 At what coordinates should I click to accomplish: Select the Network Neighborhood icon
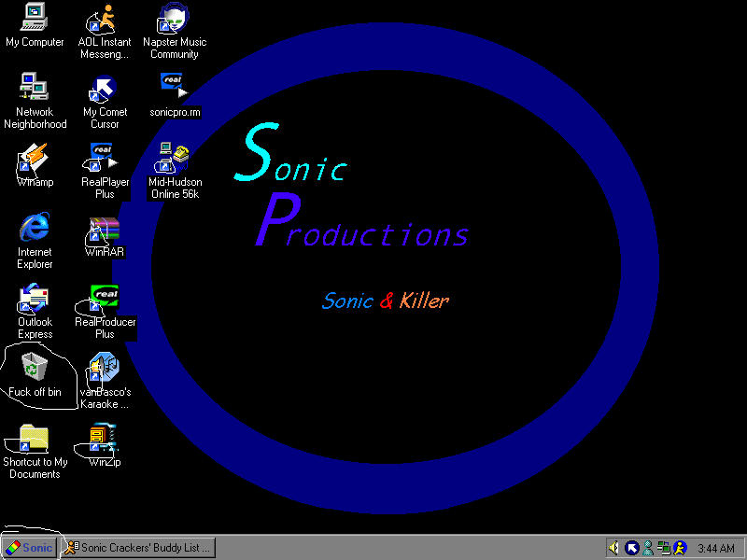point(35,89)
